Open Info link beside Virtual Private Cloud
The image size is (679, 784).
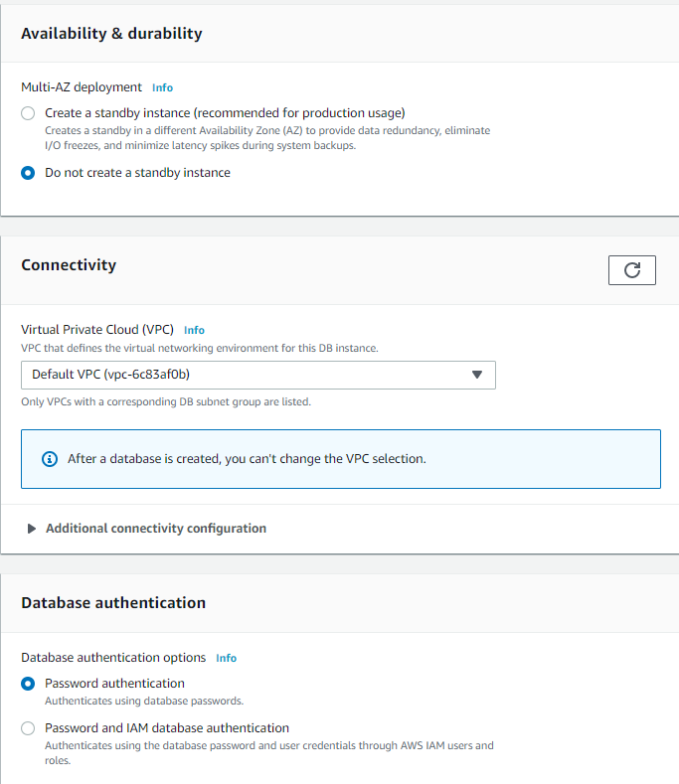194,330
